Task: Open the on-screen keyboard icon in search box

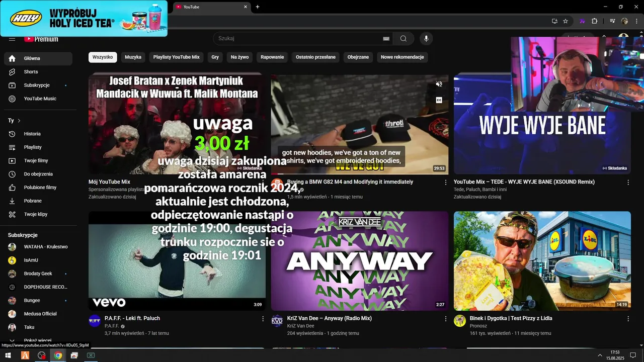Action: click(x=386, y=39)
